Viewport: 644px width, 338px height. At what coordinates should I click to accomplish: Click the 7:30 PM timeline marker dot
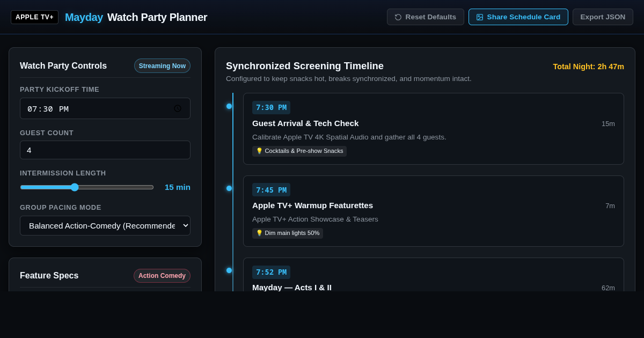coord(229,106)
